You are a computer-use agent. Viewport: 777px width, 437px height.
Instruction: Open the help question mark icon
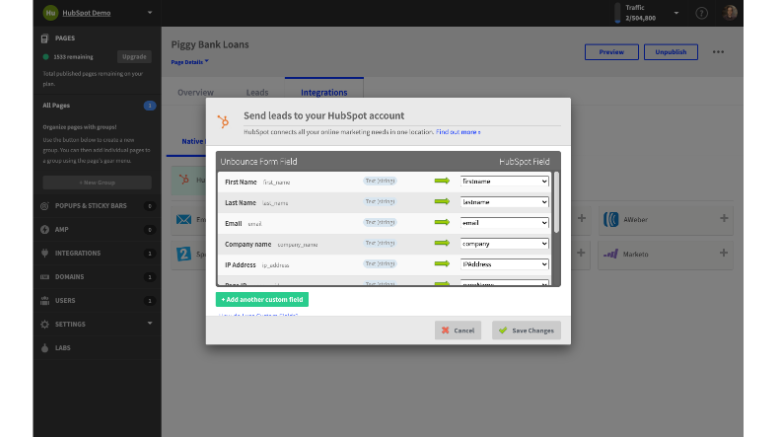click(701, 13)
